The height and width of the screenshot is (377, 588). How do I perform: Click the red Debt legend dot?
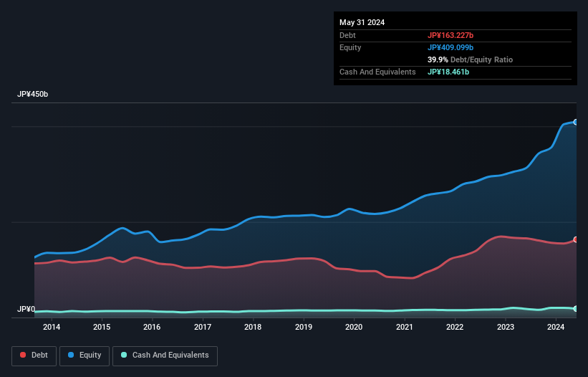(23, 355)
